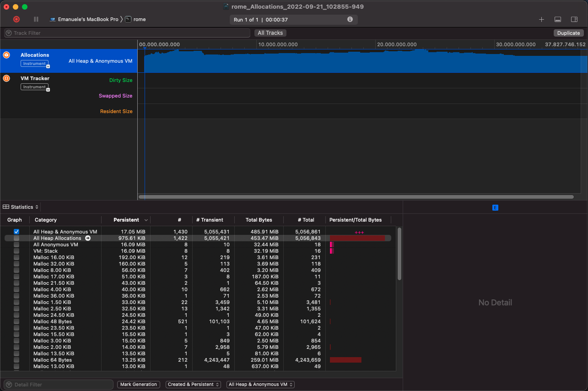
Task: Select the Allocations instrument icon
Action: pos(5,55)
